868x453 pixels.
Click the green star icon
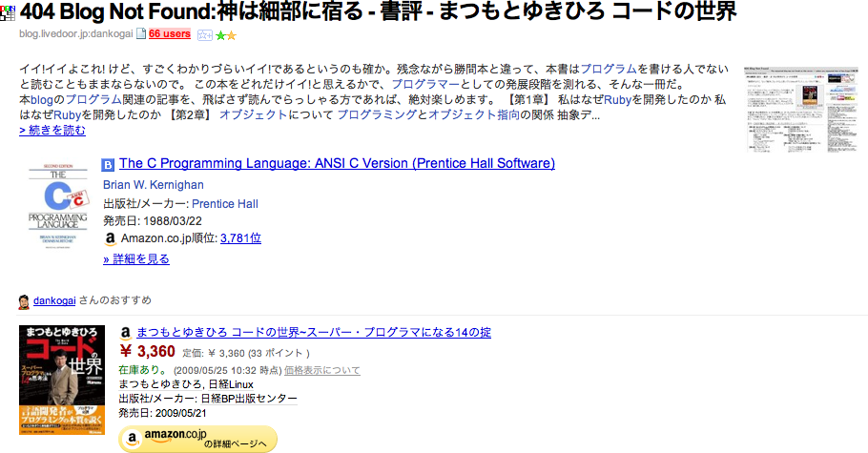(x=220, y=35)
